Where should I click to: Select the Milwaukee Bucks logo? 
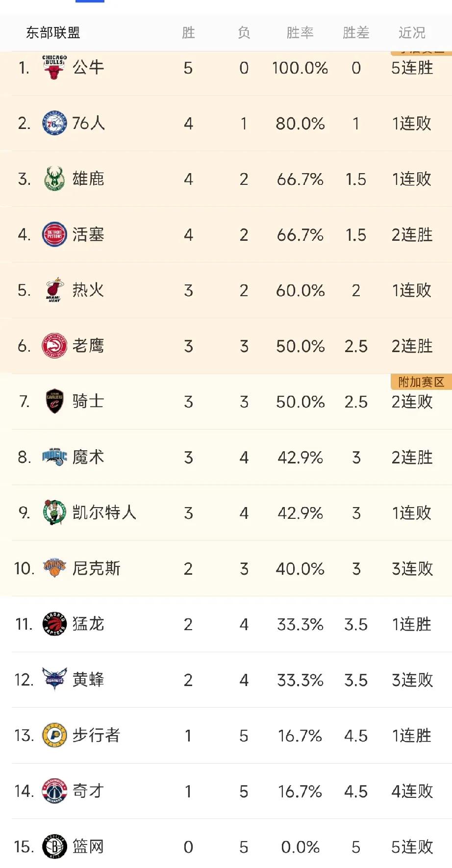click(x=54, y=179)
